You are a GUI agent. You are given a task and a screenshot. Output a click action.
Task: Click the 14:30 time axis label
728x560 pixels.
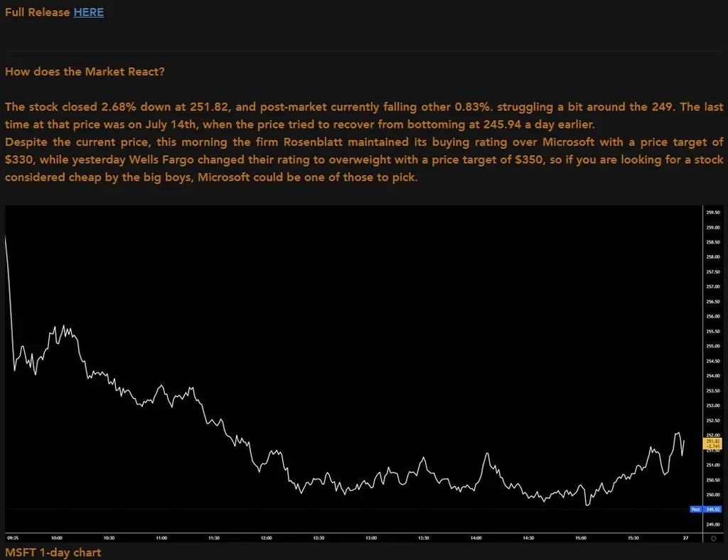pos(528,538)
